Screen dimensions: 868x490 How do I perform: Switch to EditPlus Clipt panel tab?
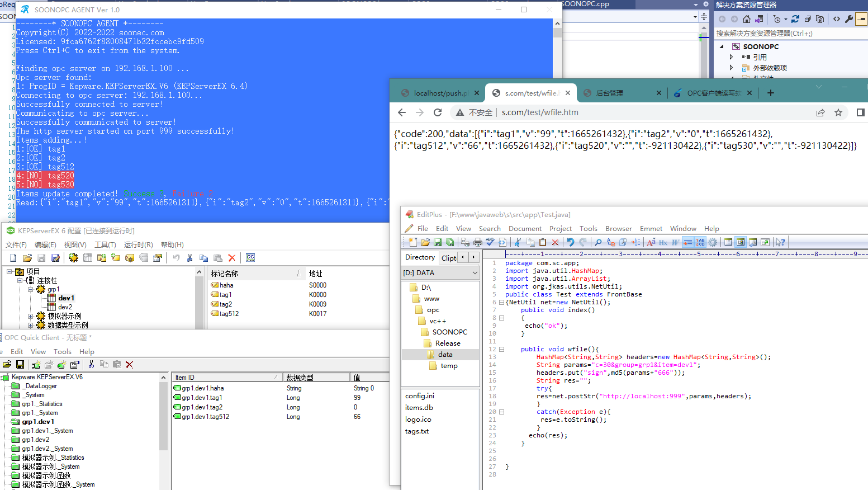pyautogui.click(x=449, y=258)
